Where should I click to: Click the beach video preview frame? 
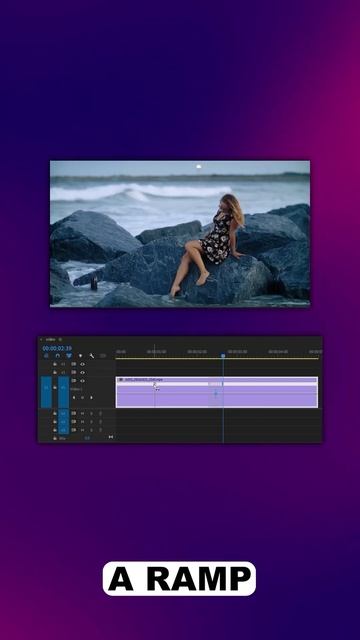[x=180, y=233]
